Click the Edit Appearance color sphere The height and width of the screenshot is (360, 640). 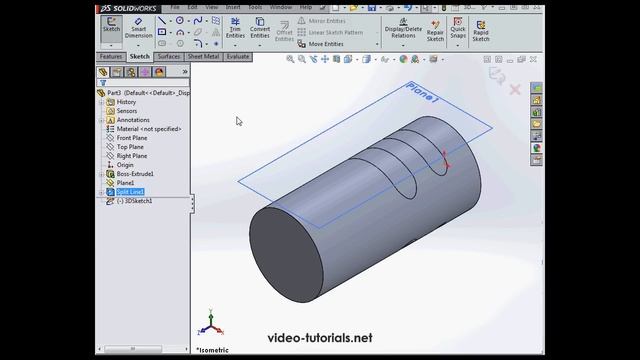pos(403,59)
